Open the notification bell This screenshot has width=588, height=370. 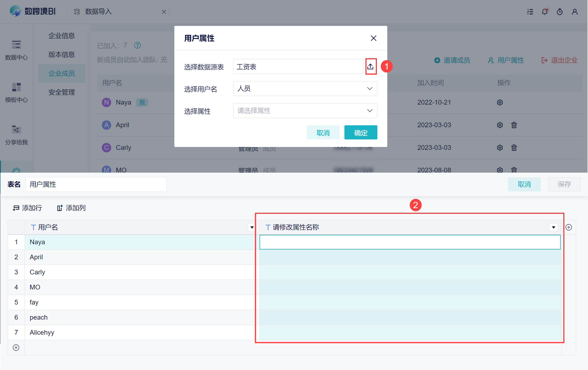click(544, 12)
